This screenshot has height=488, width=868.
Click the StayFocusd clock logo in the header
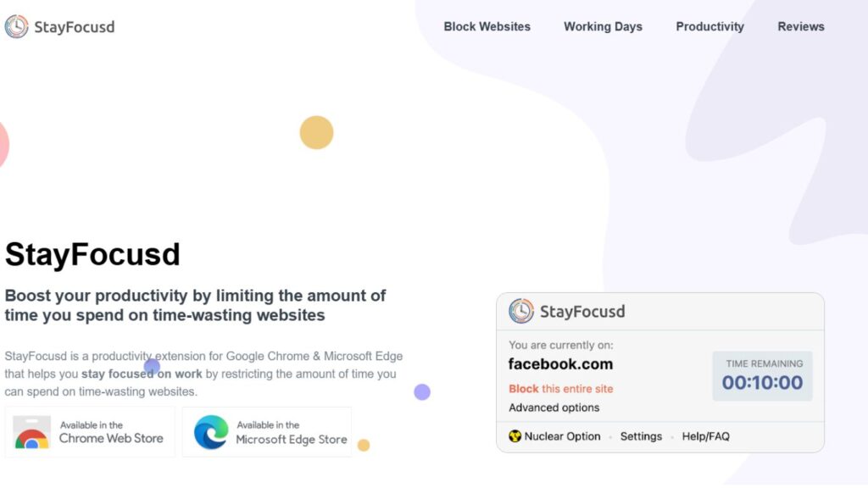(x=15, y=26)
